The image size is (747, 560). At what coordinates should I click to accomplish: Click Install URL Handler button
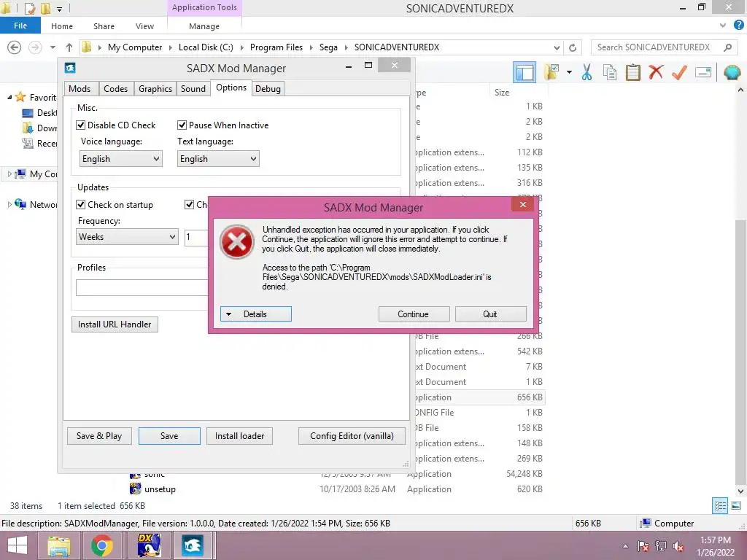pos(115,324)
